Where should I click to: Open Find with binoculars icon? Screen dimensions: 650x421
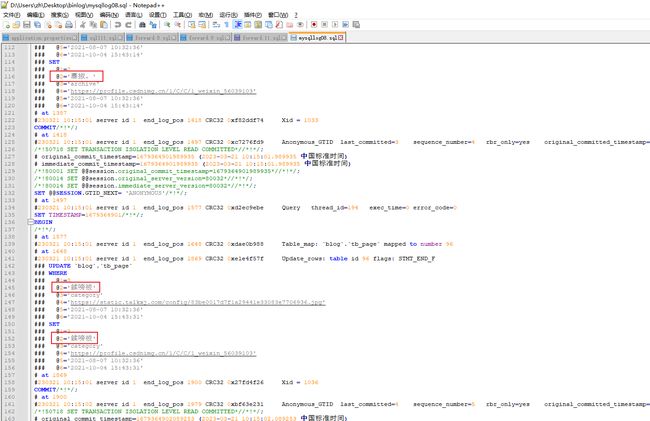pos(142,25)
